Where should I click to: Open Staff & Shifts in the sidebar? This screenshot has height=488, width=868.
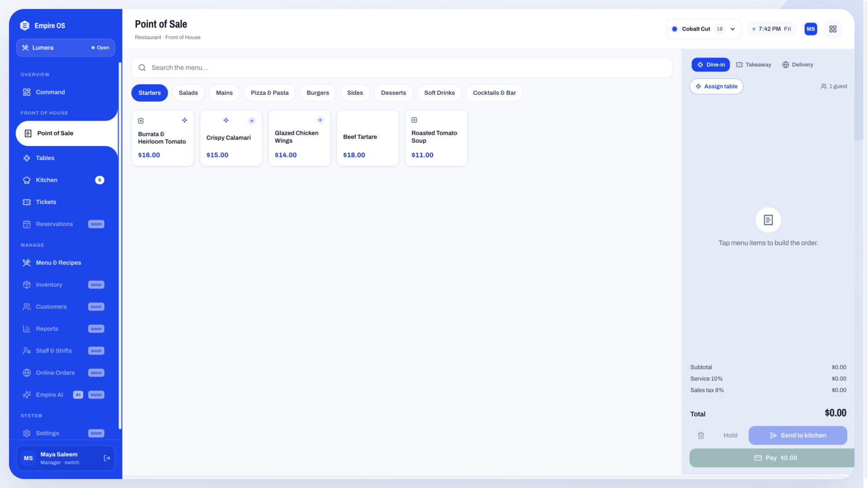pos(66,351)
